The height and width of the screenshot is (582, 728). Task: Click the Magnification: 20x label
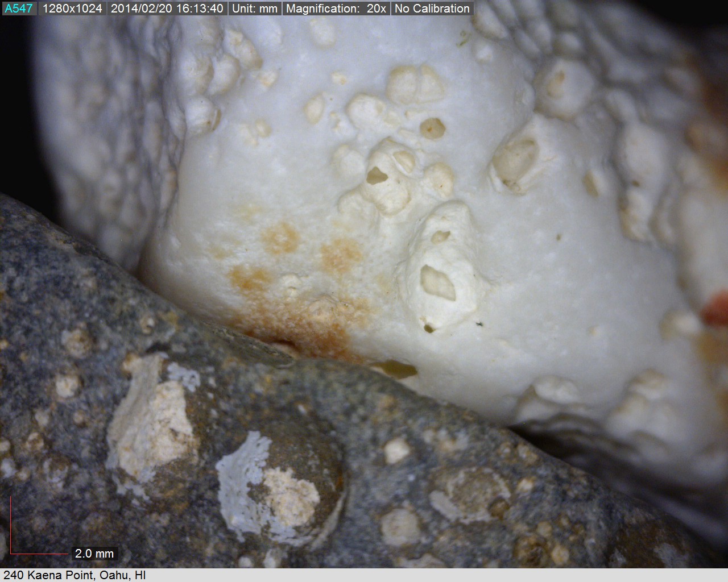point(336,9)
